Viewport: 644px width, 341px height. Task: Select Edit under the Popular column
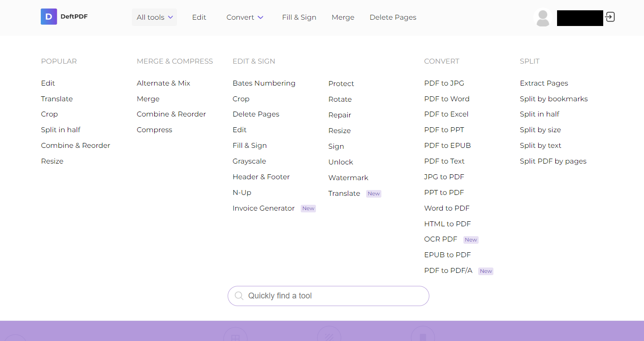pyautogui.click(x=48, y=83)
